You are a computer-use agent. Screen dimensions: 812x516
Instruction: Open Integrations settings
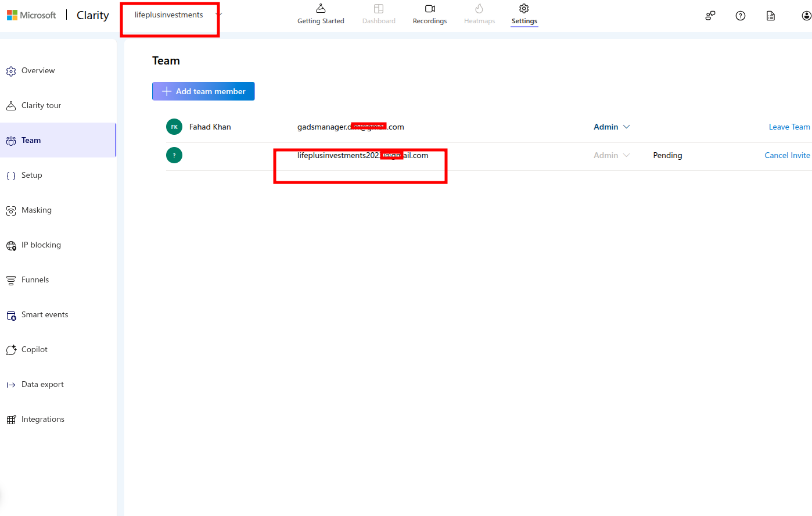point(58,419)
